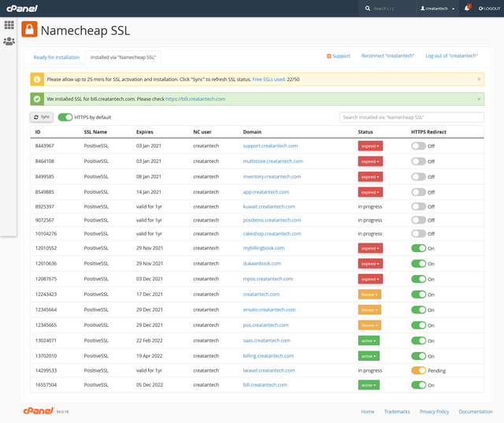Open https://bill.creatantech.com link in notice
504x423 pixels.
click(x=195, y=99)
